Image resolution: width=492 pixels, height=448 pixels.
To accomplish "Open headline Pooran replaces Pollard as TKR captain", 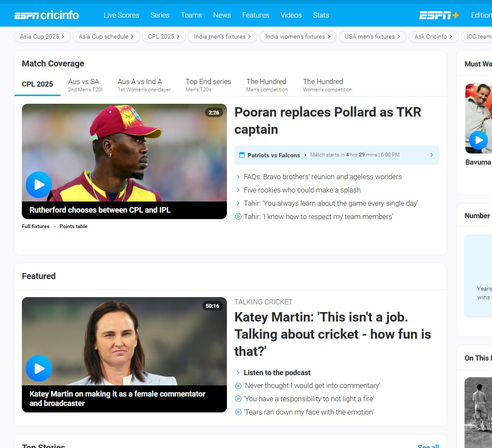I will pyautogui.click(x=328, y=121).
